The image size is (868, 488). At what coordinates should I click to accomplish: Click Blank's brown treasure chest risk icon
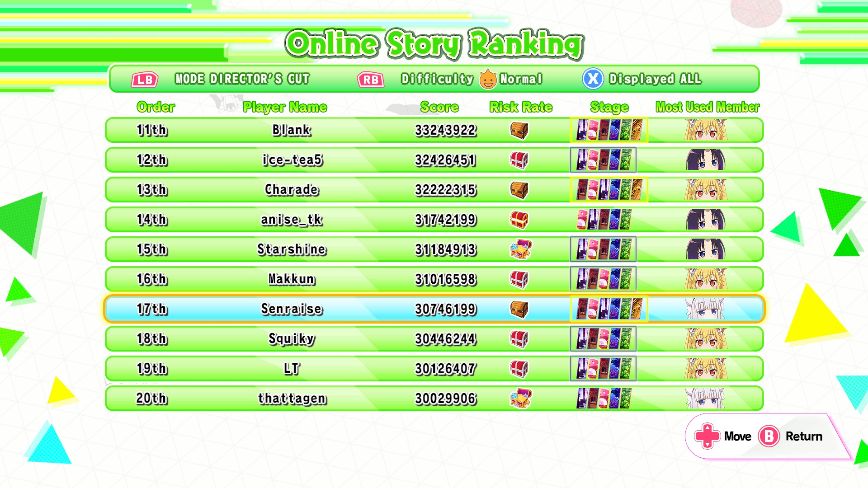519,130
